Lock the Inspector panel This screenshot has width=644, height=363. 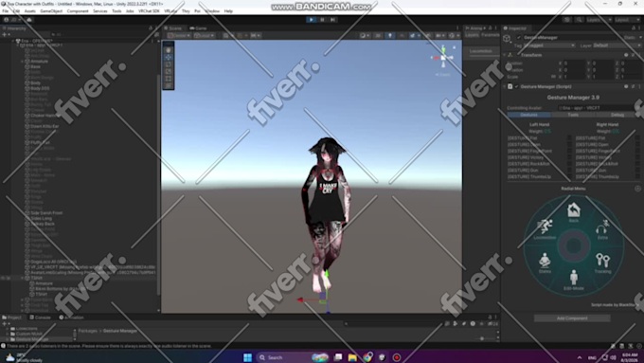click(633, 28)
